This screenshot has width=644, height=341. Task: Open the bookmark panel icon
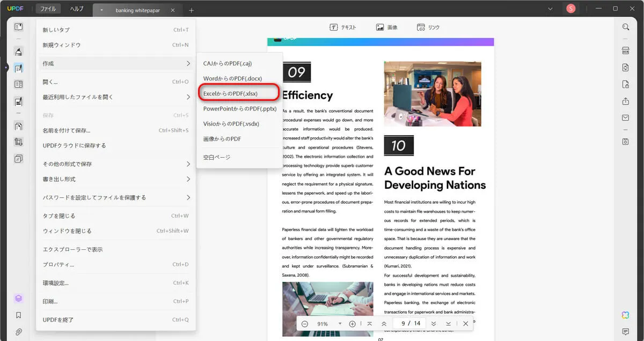point(19,315)
